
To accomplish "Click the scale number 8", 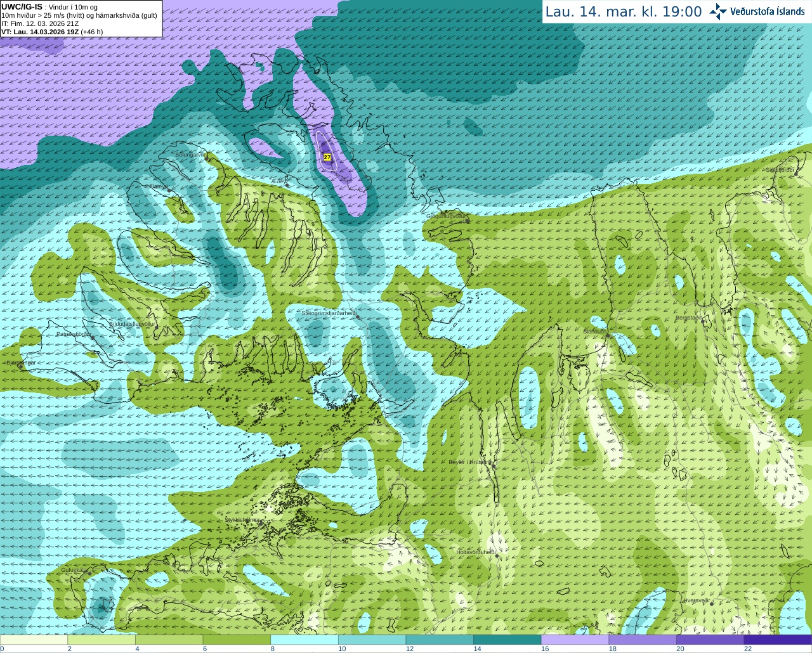I will click(273, 649).
